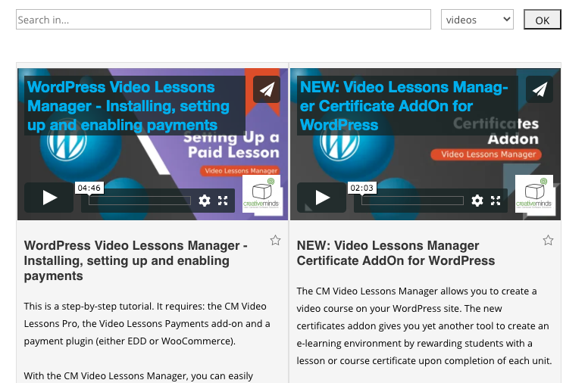Open the videos search scope dropdown
The height and width of the screenshot is (383, 588).
(477, 20)
